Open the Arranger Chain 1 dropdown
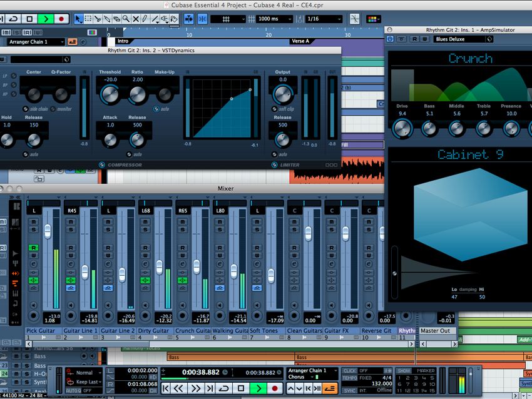Screen dimensions: 532x399 click(36, 42)
